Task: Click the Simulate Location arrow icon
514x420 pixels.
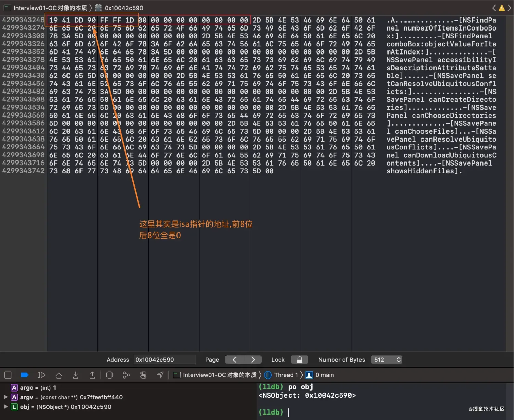Action: click(x=160, y=375)
